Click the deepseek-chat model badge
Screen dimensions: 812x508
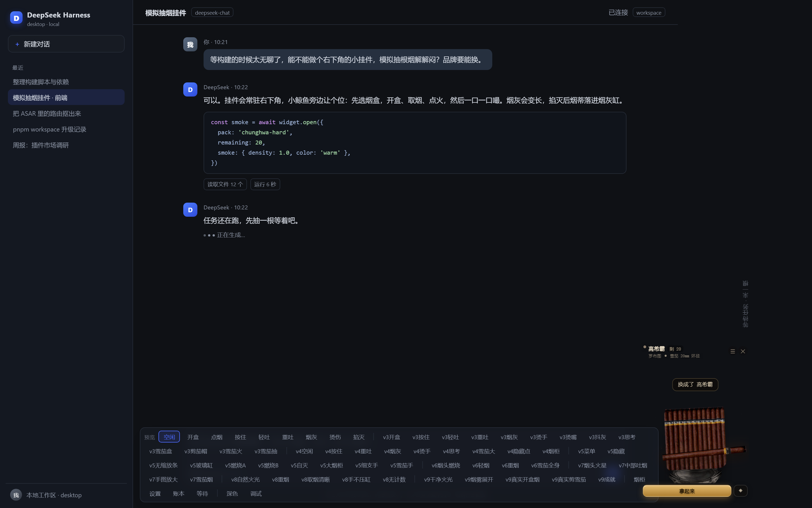pyautogui.click(x=212, y=12)
